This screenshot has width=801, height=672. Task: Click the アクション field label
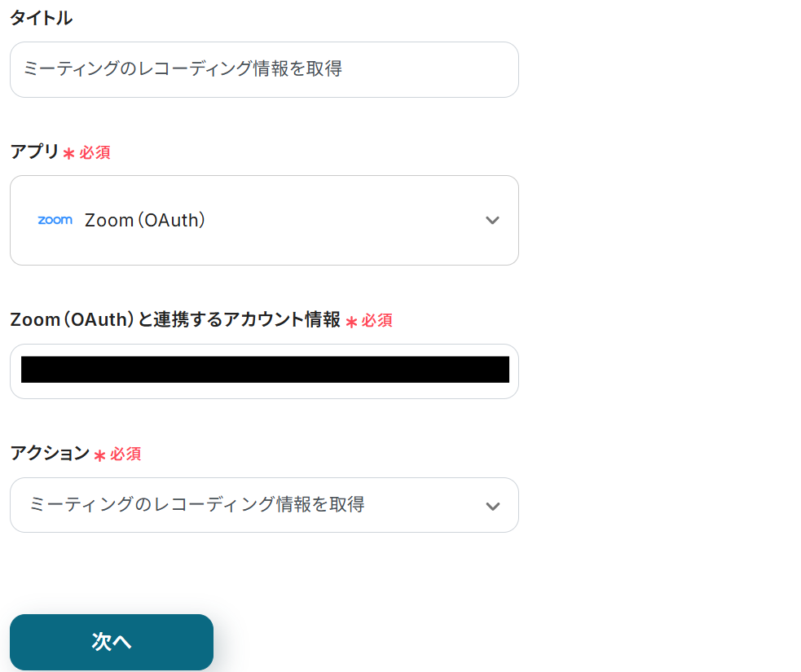point(50,454)
